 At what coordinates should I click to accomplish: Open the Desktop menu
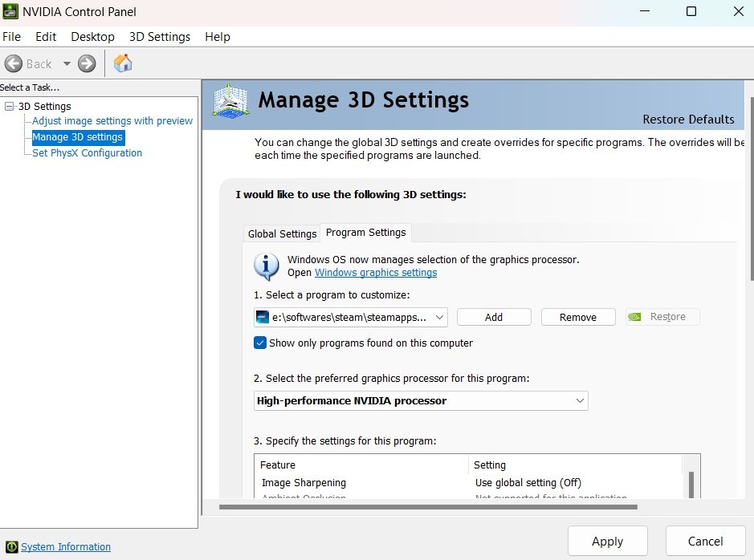[93, 36]
